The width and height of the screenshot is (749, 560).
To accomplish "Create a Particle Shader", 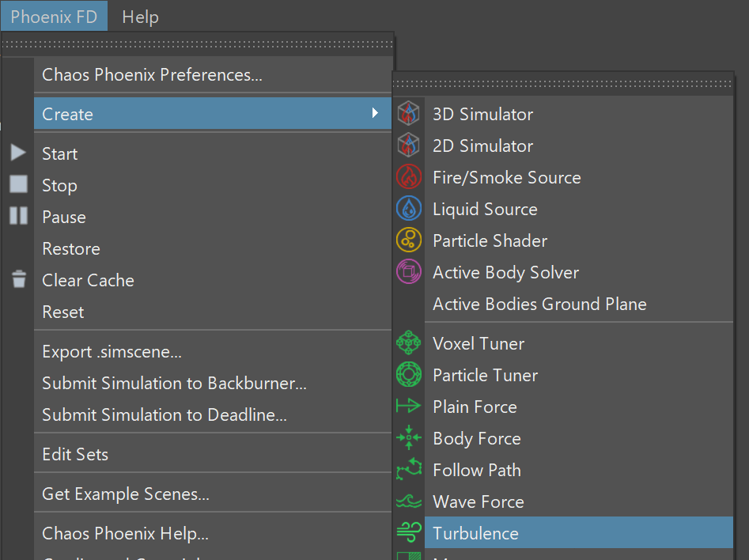I will [x=578, y=240].
